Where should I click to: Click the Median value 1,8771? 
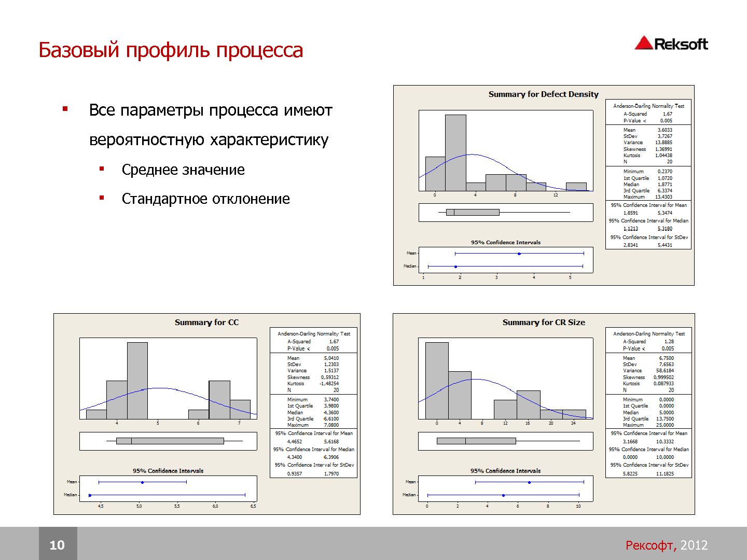[665, 184]
